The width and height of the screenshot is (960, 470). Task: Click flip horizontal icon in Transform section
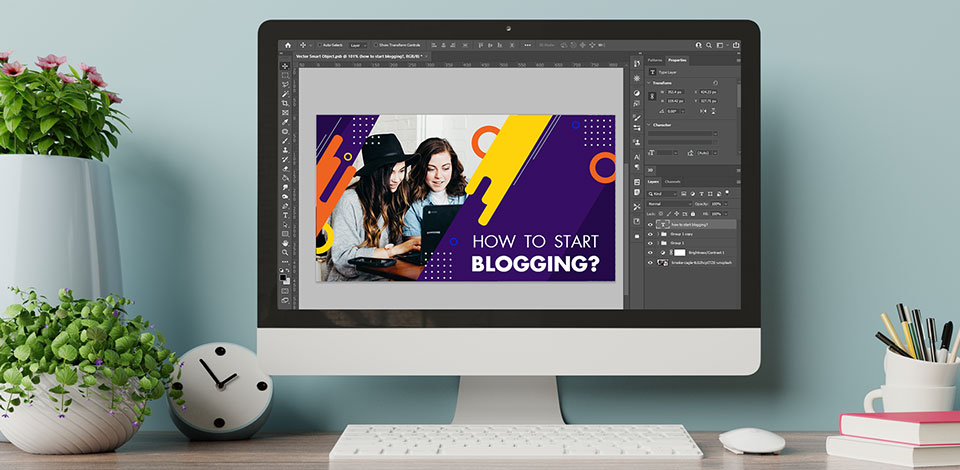coord(703,111)
